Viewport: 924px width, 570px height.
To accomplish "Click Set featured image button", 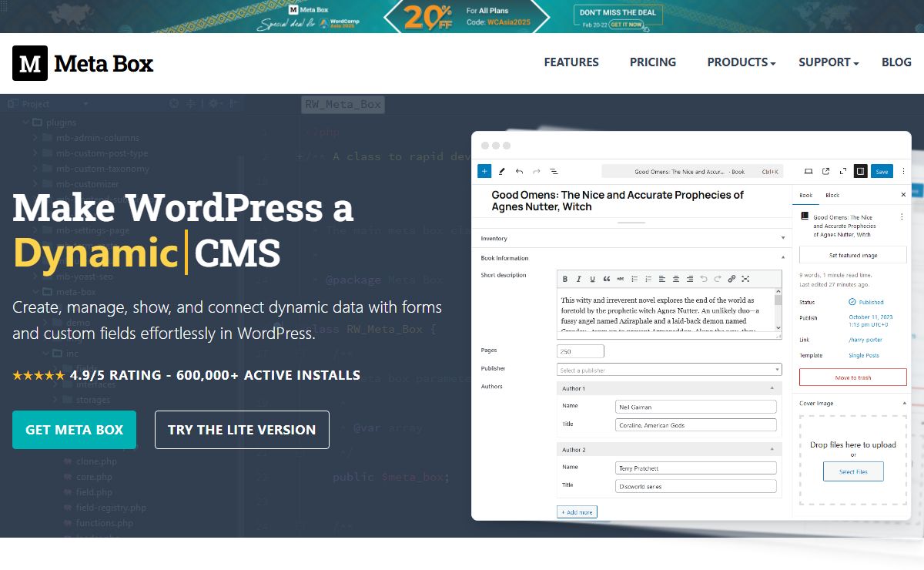I will coord(853,255).
